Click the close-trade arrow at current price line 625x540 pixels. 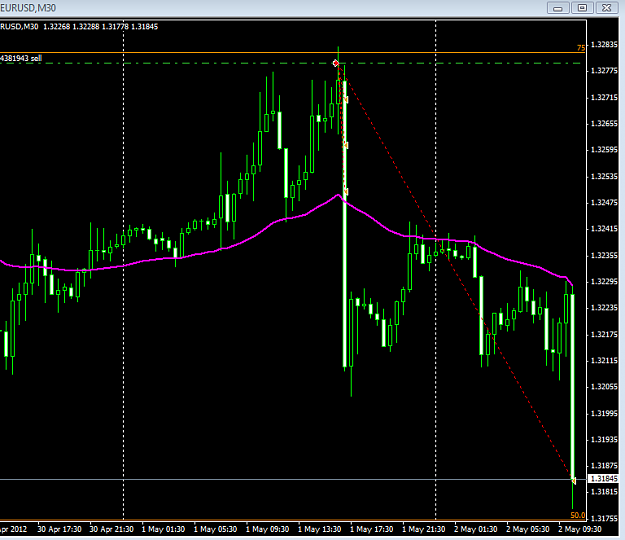(574, 481)
